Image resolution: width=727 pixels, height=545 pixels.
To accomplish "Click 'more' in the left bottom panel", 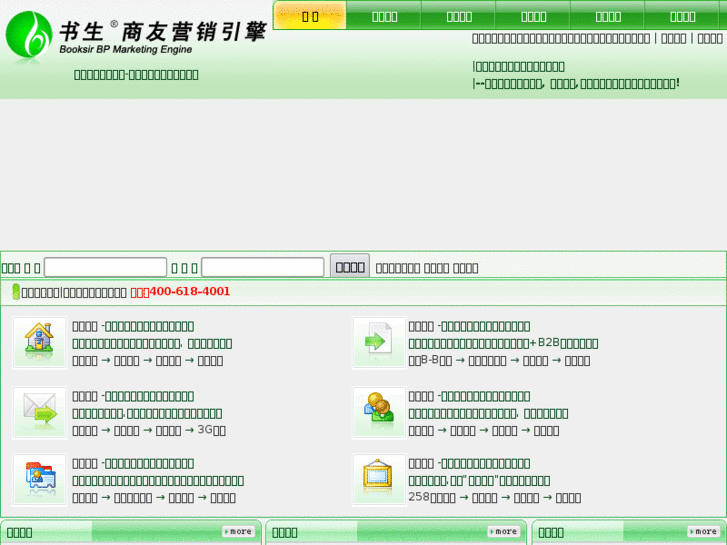I will [238, 532].
